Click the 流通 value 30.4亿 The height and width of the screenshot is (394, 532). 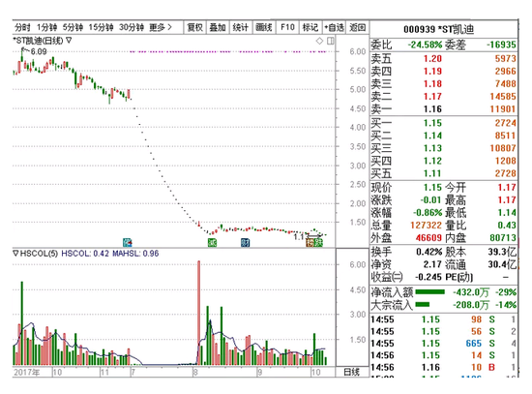click(x=502, y=264)
